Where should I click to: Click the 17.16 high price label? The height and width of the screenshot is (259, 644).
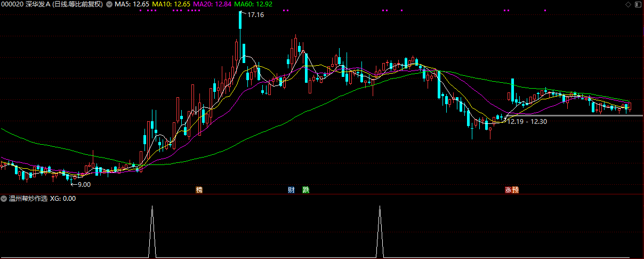[x=255, y=15]
